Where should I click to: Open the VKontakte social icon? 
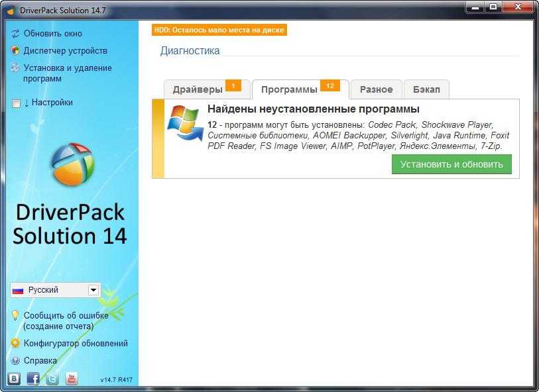coord(14,379)
